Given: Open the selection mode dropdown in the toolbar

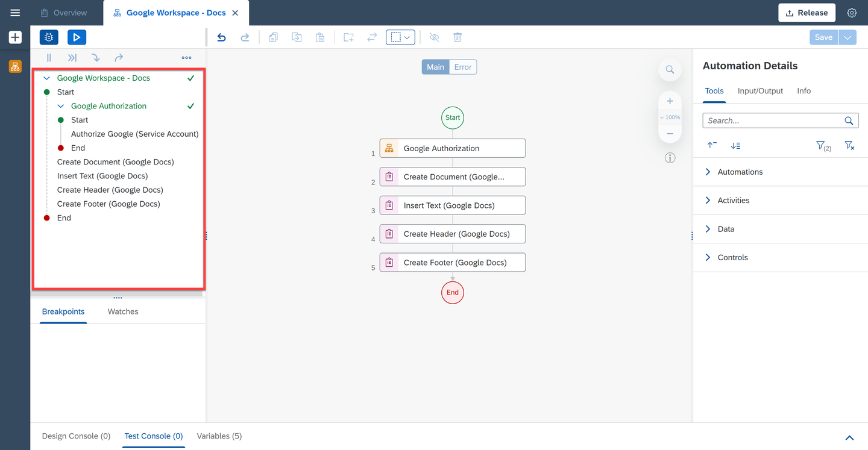Looking at the screenshot, I should click(x=400, y=37).
